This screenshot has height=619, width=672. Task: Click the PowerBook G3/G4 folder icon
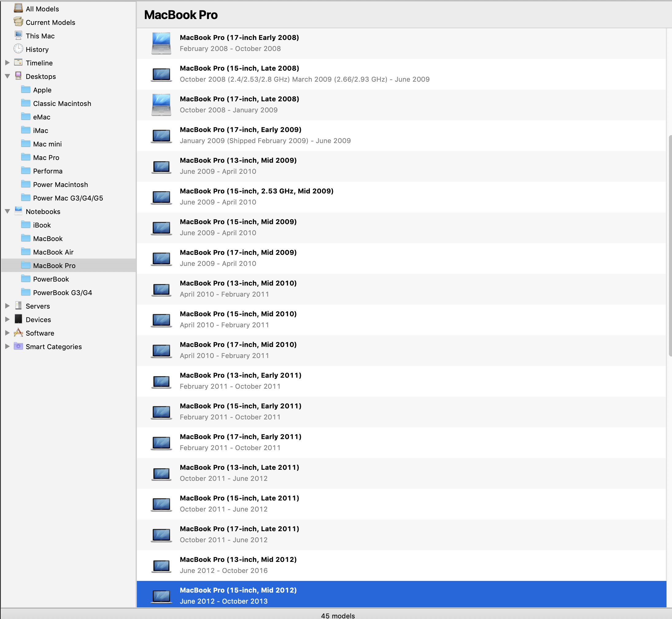tap(26, 292)
